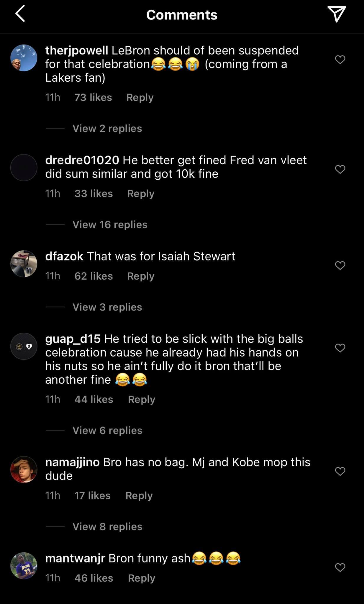Viewport: 364px width, 604px height.
Task: Heart mantwanjr's 'Bron funny ash' comment
Action: [x=340, y=567]
